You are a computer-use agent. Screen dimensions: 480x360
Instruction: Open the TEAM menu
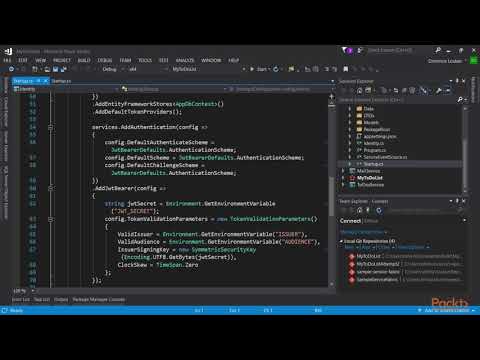pos(125,60)
